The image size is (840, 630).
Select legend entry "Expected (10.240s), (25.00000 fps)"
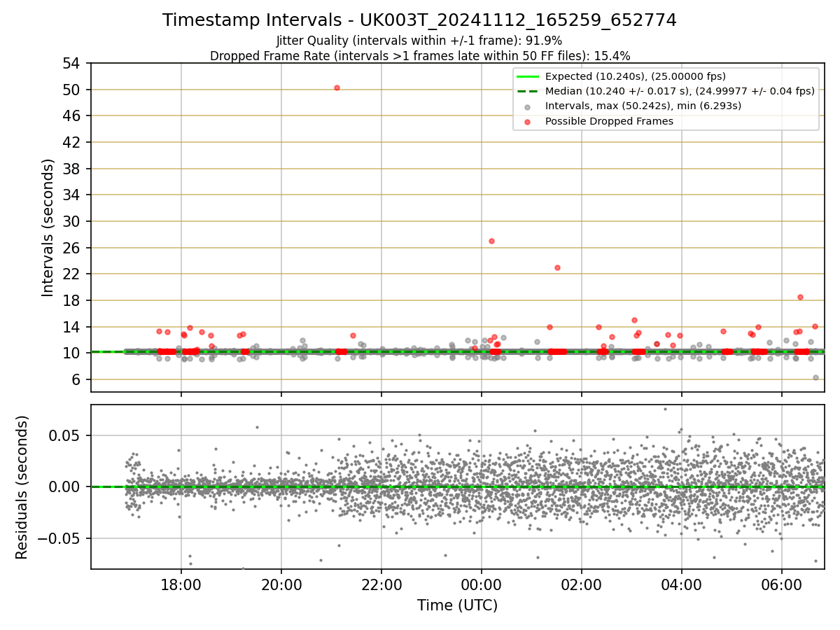pos(636,76)
